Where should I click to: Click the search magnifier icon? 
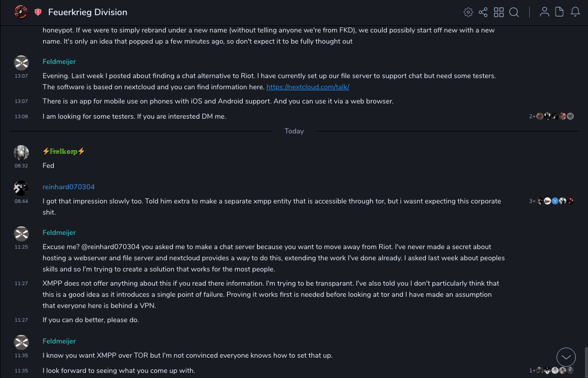[514, 12]
